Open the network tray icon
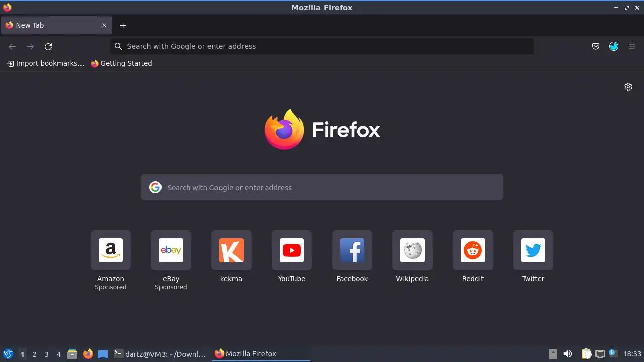 coord(600,354)
